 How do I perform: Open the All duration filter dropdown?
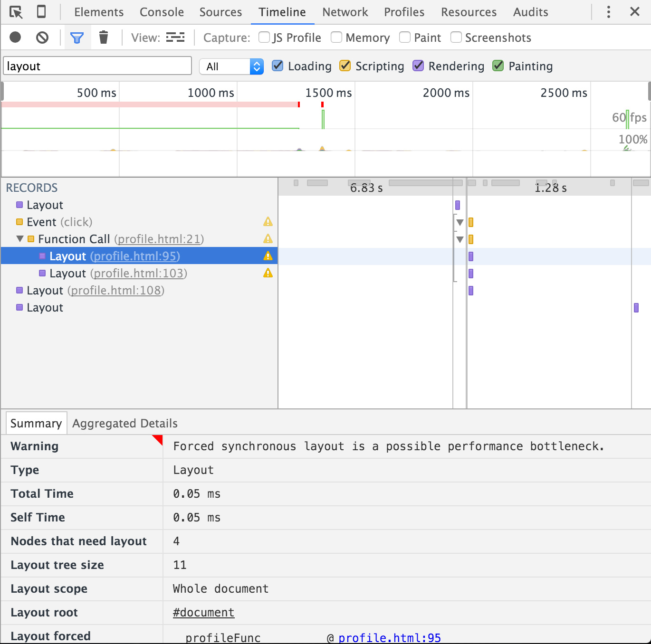coord(231,66)
